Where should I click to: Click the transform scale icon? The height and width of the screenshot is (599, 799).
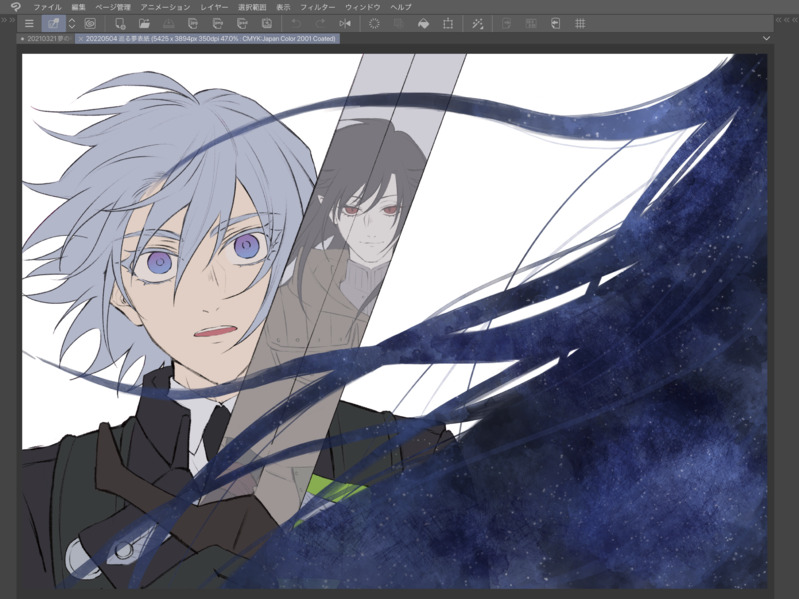pyautogui.click(x=448, y=23)
